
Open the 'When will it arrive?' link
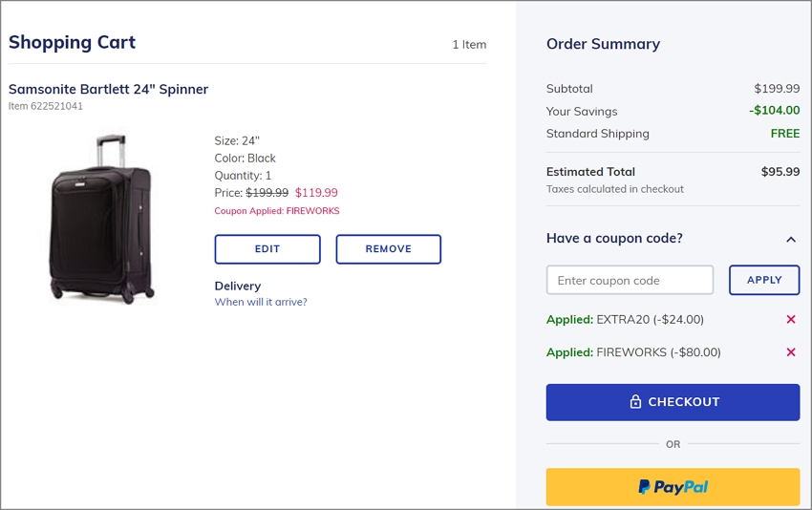[x=261, y=302]
